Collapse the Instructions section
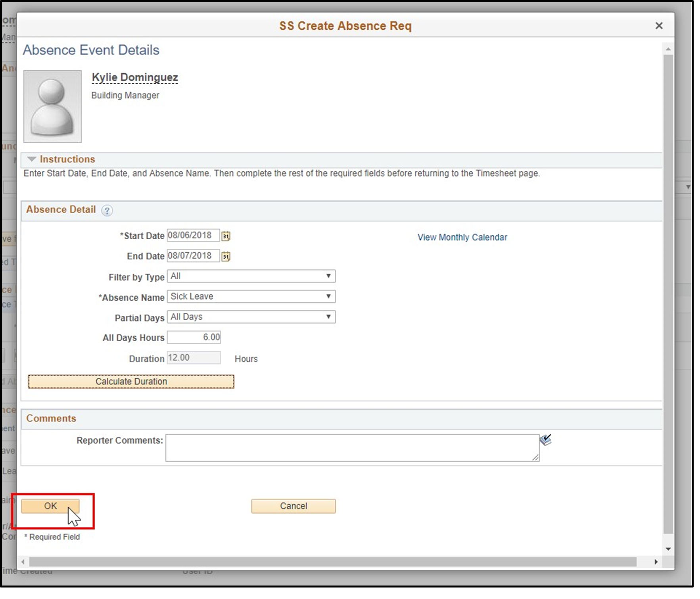 31,159
